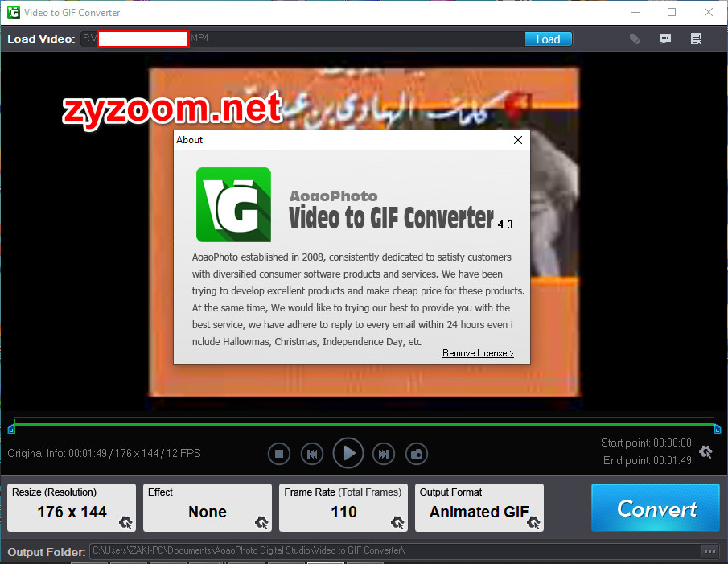The image size is (728, 564).
Task: Click the right trim end marker
Action: (718, 430)
